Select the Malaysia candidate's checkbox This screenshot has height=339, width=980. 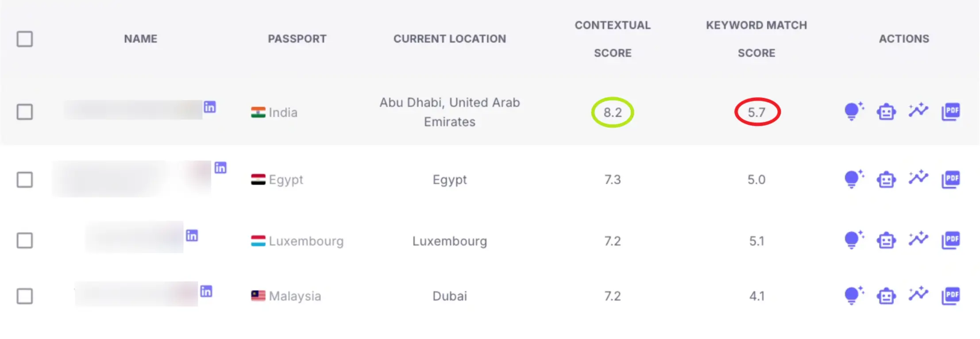coord(25,296)
